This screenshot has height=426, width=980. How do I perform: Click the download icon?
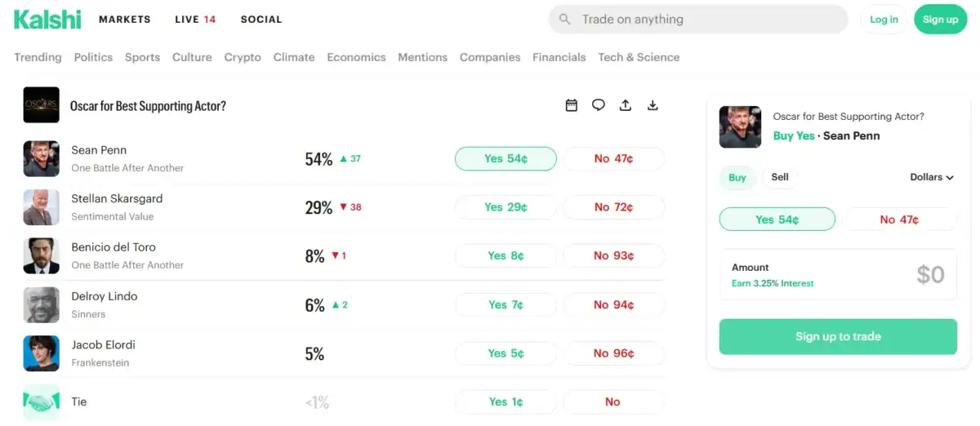[x=653, y=105]
